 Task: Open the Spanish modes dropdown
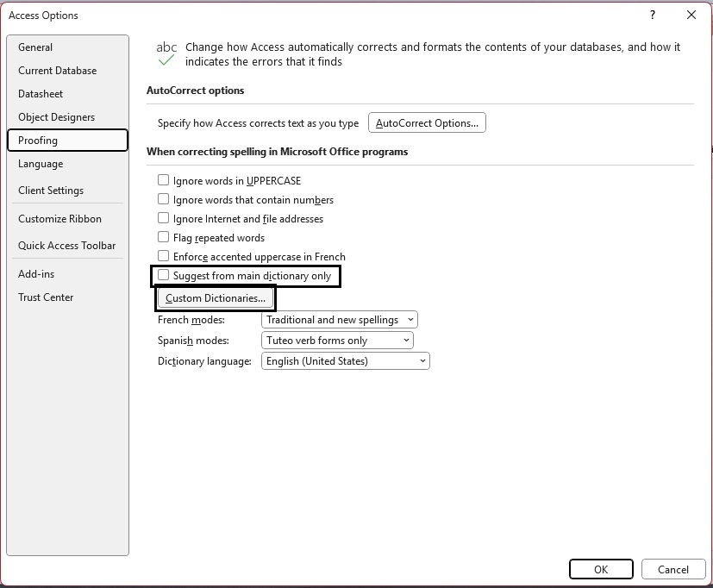(x=337, y=341)
